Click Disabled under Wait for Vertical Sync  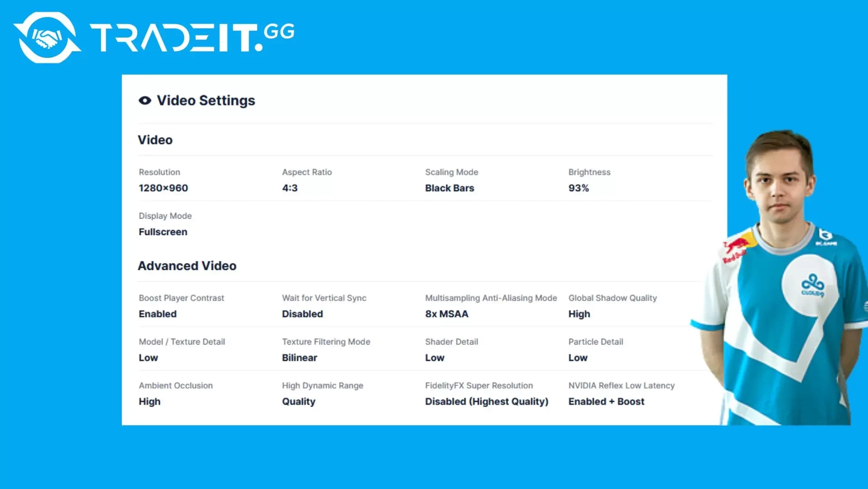coord(302,314)
